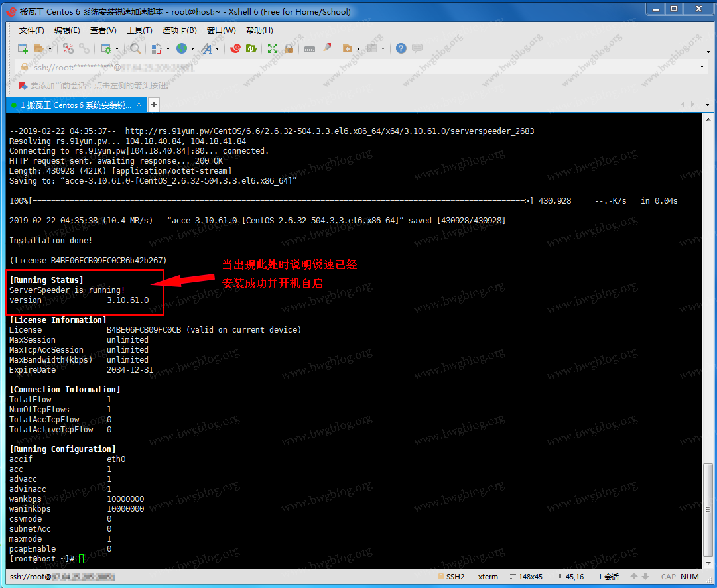
Task: Open the 工具(T) menu
Action: click(139, 30)
